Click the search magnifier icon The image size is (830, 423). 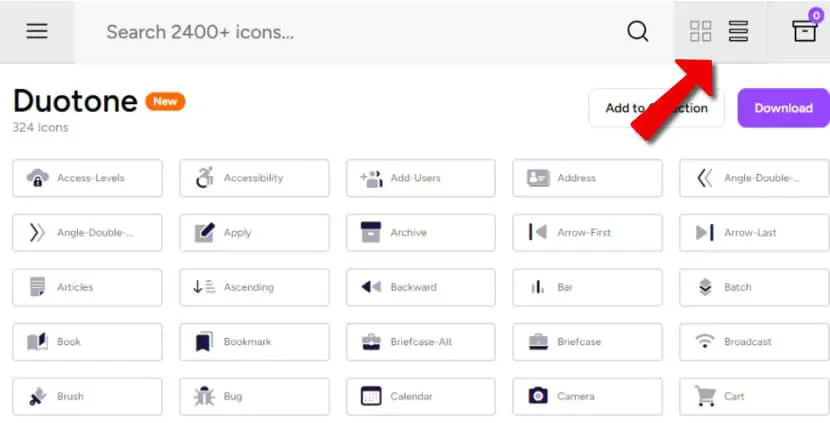(637, 32)
